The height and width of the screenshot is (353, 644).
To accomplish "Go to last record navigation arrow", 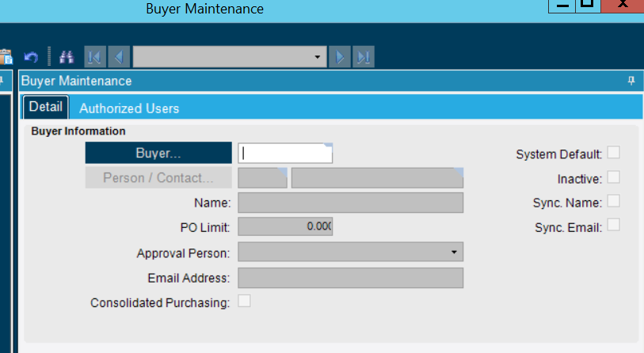I will [x=364, y=57].
